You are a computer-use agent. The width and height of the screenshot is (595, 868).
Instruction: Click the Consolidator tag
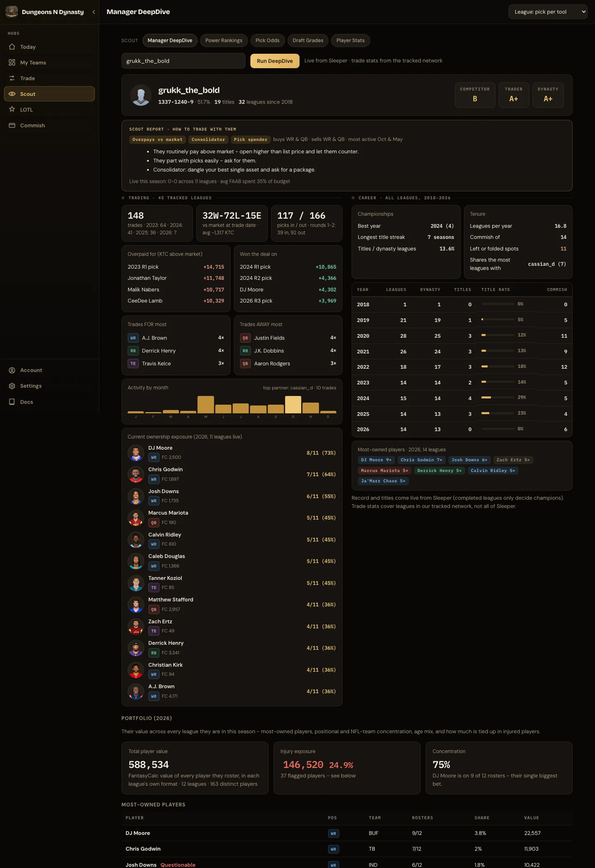[208, 140]
